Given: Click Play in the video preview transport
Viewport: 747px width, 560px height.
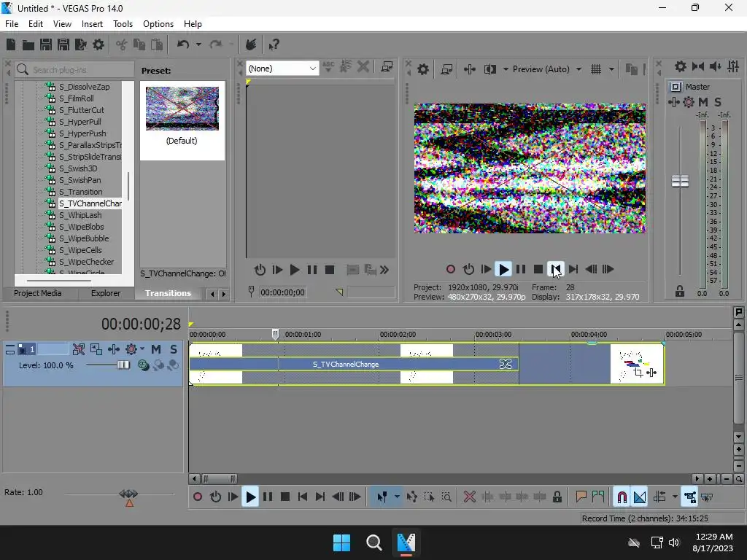Looking at the screenshot, I should click(x=503, y=269).
